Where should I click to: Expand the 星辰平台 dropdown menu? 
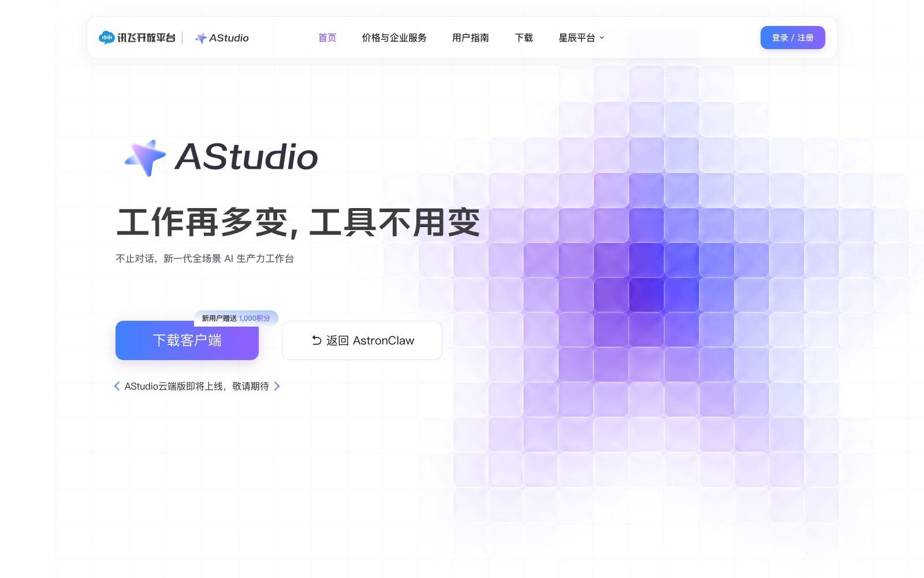(x=582, y=38)
